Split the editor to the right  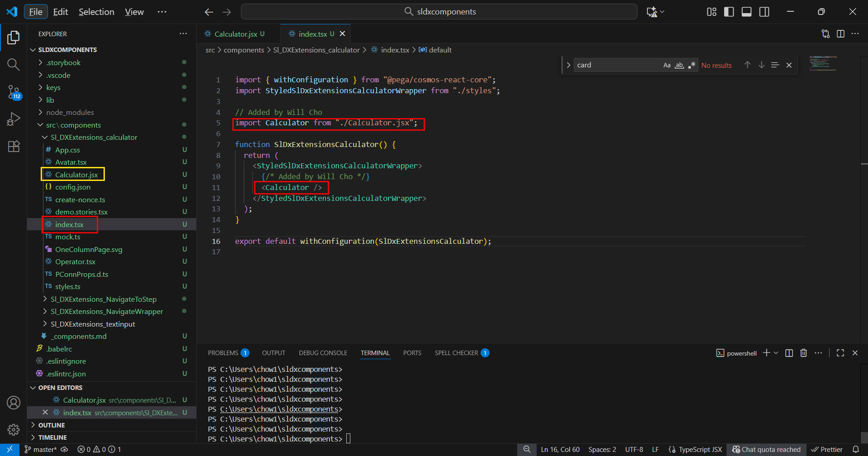(x=840, y=34)
